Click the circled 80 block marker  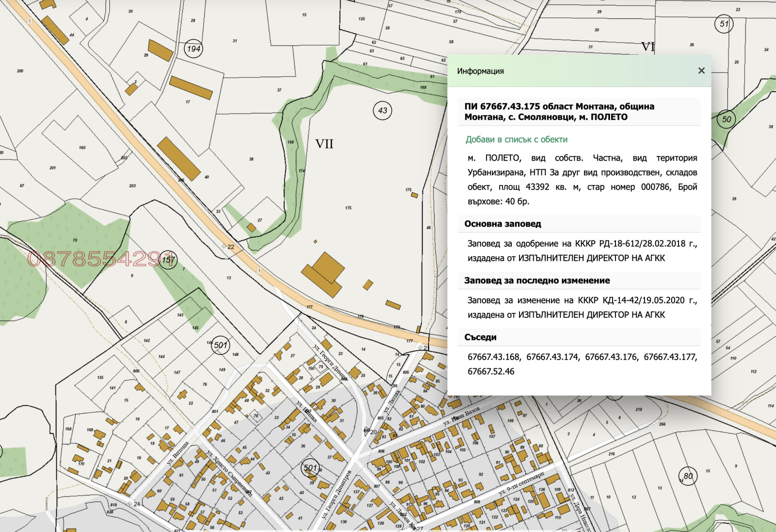pyautogui.click(x=688, y=476)
